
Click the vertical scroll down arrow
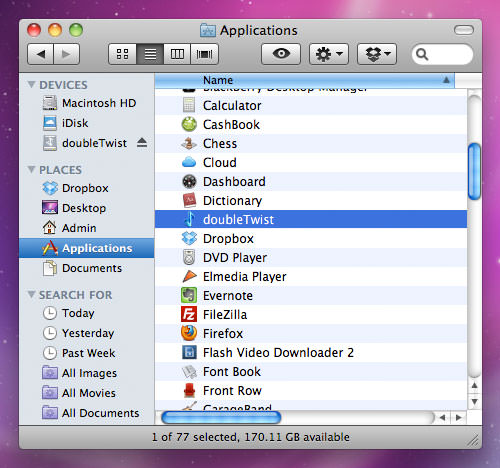(474, 401)
